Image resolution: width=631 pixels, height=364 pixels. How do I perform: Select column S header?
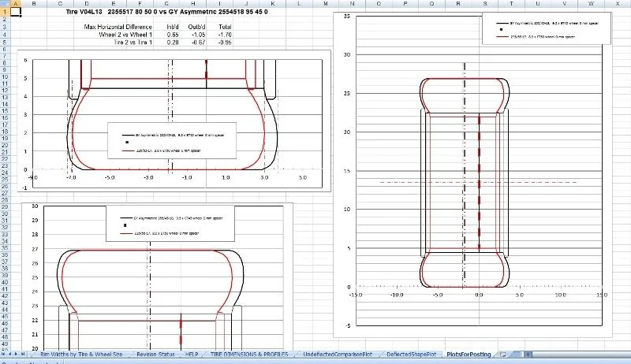(x=484, y=3)
